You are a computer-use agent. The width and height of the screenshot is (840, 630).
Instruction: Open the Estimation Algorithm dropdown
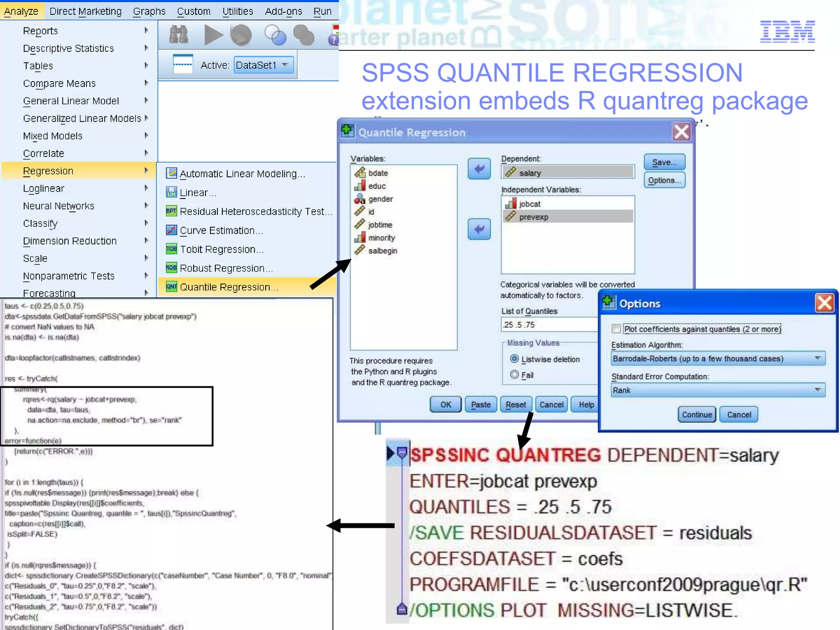coord(718,358)
